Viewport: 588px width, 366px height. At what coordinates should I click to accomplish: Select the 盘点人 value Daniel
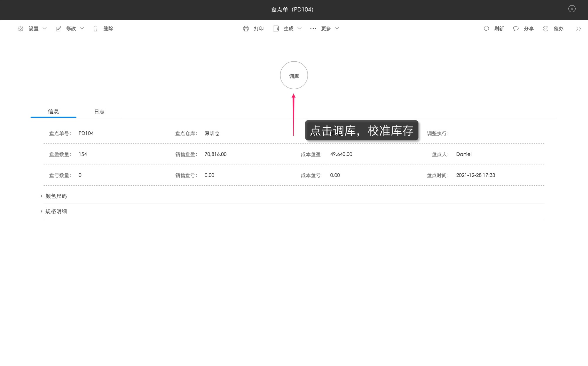464,154
